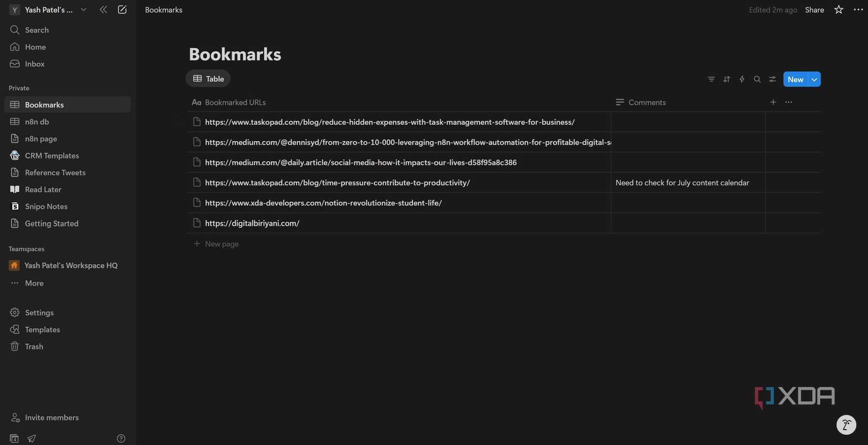Open search within the Bookmarks database
The image size is (868, 445).
757,79
